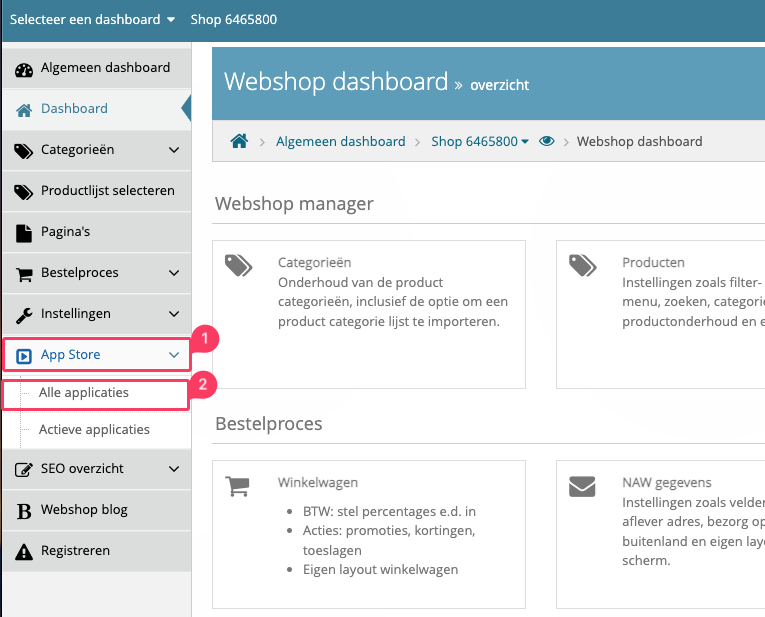Open the Selecteer een dashboard dropdown

click(92, 19)
